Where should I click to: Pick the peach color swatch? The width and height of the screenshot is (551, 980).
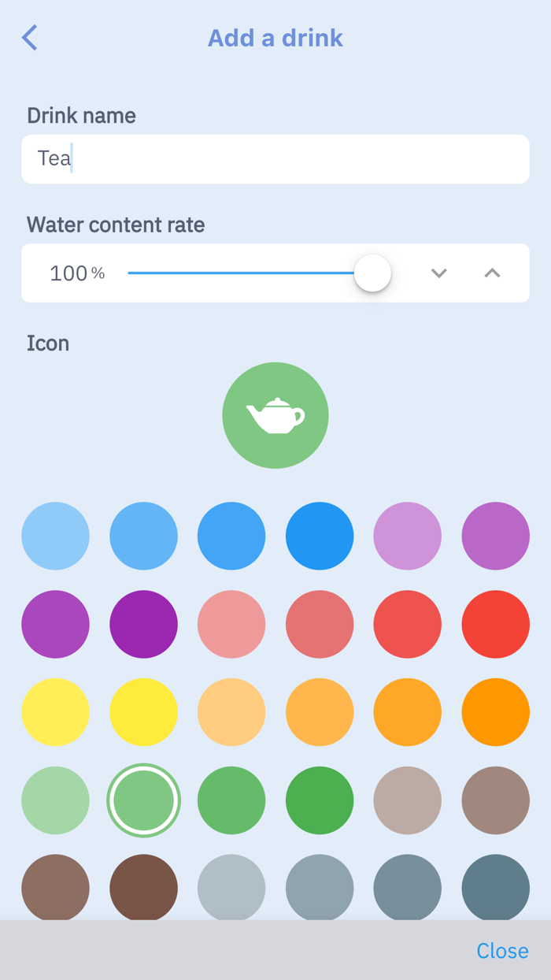231,712
